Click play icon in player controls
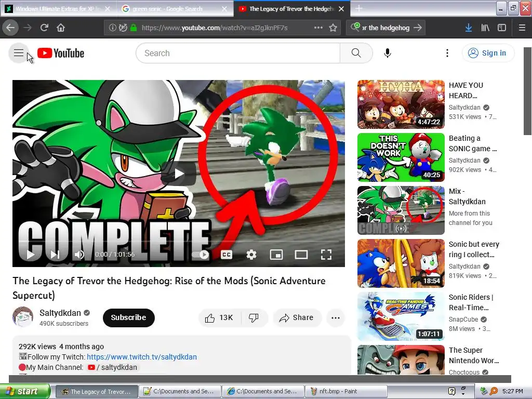The height and width of the screenshot is (399, 532). pyautogui.click(x=31, y=255)
